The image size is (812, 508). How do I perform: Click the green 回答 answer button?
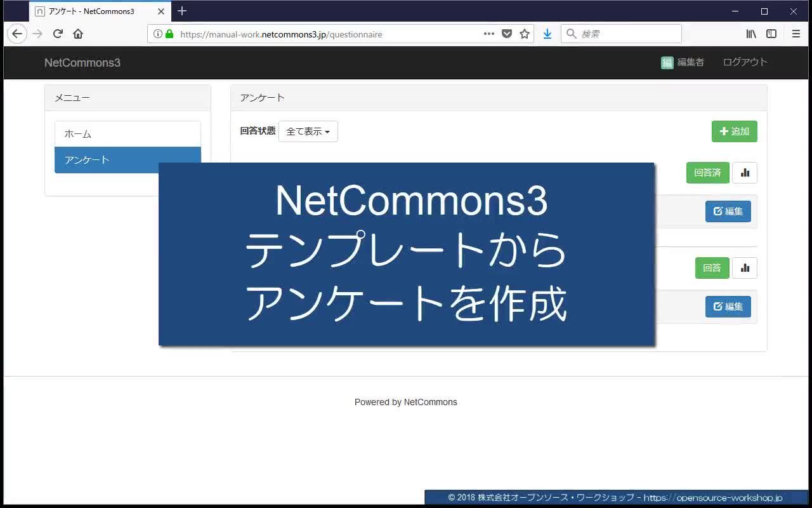[712, 268]
